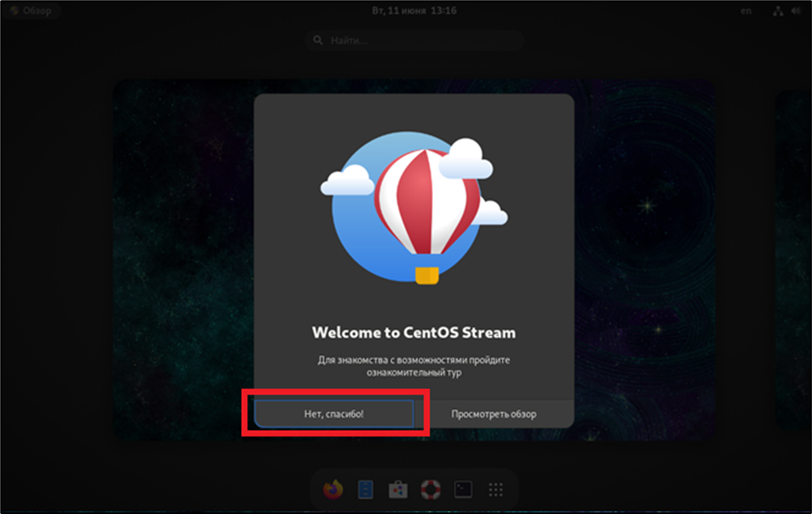Screen dimensions: 812x514
Task: Open the clock Вт, 11 июня 13:16
Action: click(x=413, y=10)
